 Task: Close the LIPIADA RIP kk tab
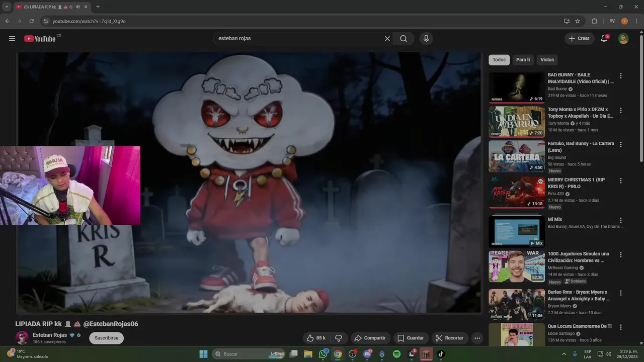tap(85, 7)
